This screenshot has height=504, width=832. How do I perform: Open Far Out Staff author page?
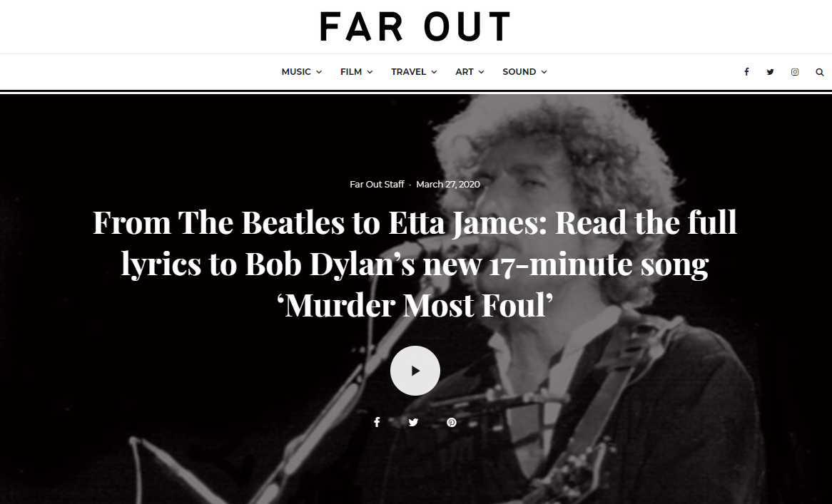(377, 185)
